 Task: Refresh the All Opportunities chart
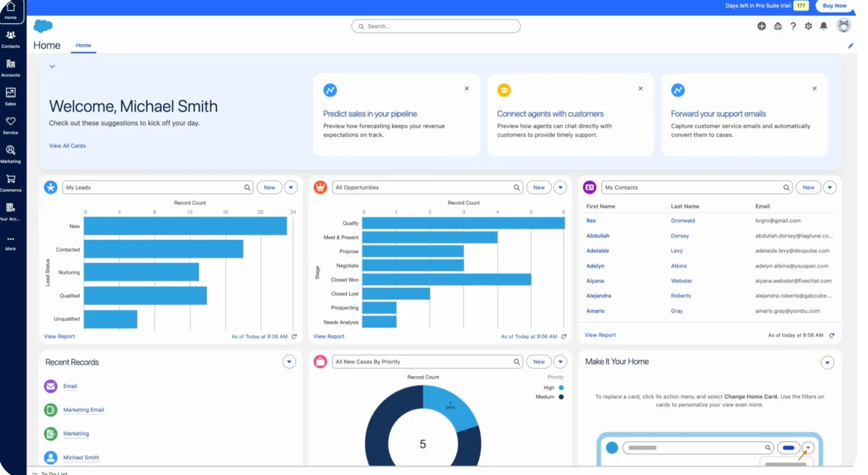pyautogui.click(x=564, y=336)
